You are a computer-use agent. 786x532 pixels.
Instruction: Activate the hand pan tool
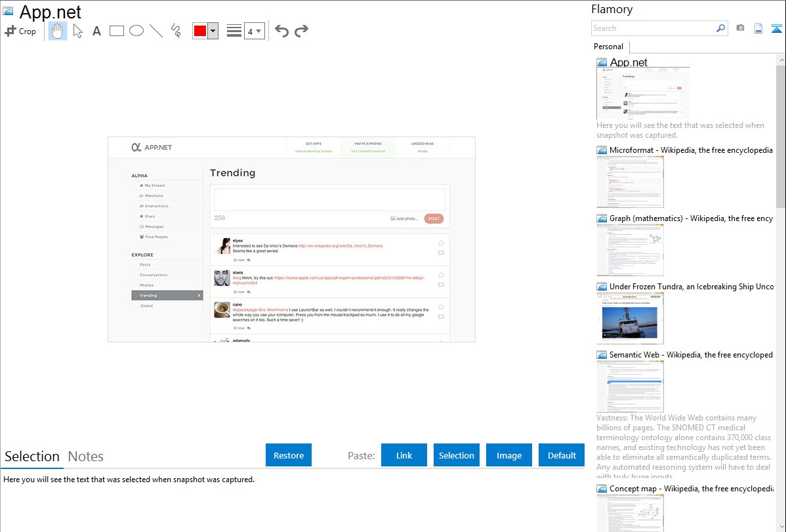(58, 31)
